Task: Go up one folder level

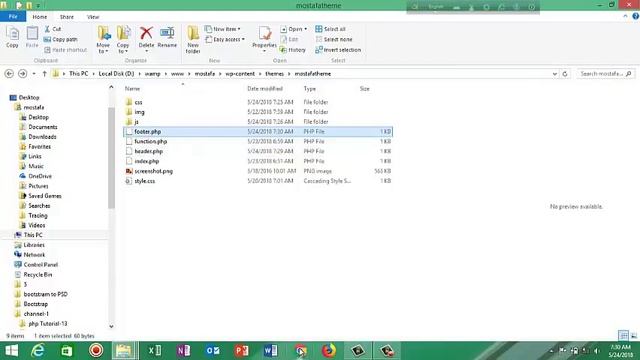Action: [x=44, y=74]
